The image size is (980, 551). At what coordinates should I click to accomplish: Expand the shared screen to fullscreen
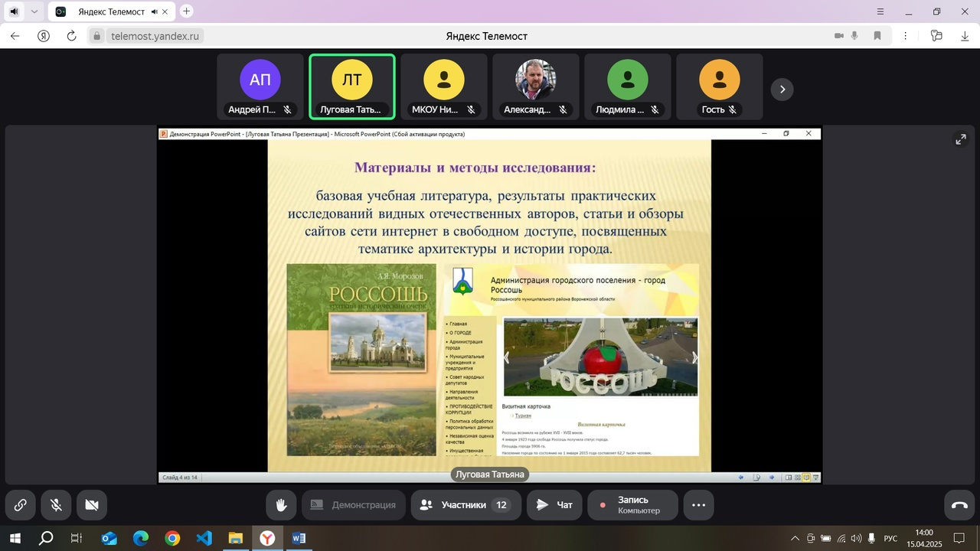[960, 139]
